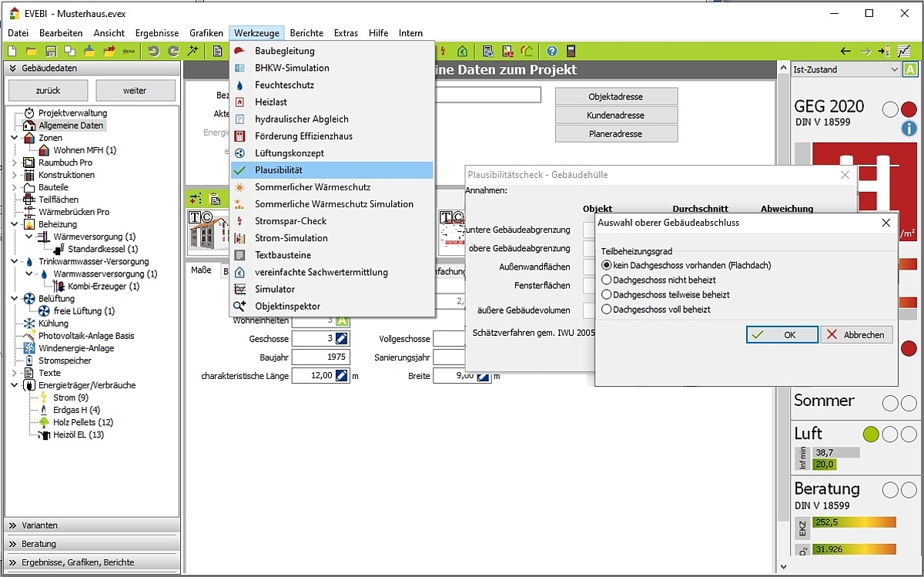924x577 pixels.
Task: Click the blue info icon below GEG 2020
Action: click(909, 129)
